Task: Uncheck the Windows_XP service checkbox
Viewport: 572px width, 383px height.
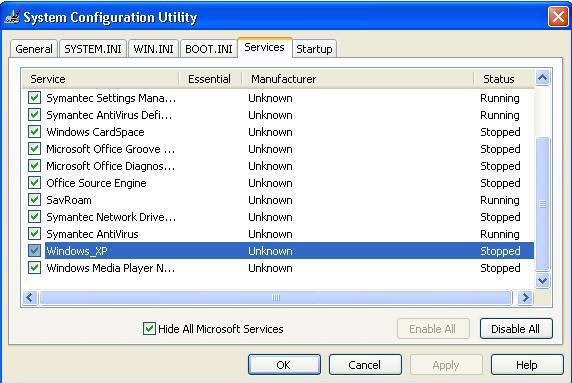Action: pos(34,251)
